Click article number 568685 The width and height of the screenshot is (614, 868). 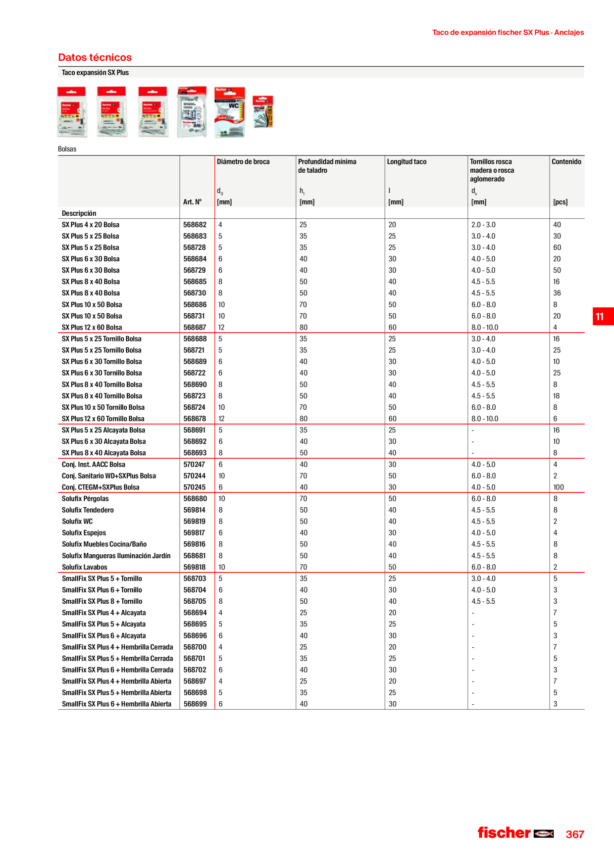pyautogui.click(x=195, y=282)
